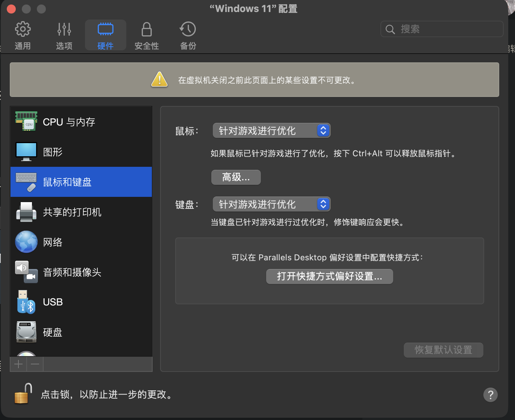Click 打开快捷方式偏好设置... button
Screen dimensions: 515x420
pos(330,276)
